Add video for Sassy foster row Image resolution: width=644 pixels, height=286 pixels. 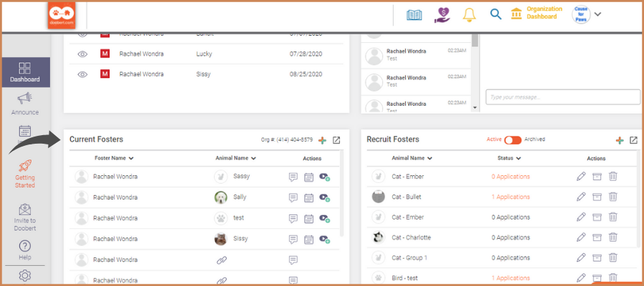[x=325, y=177]
